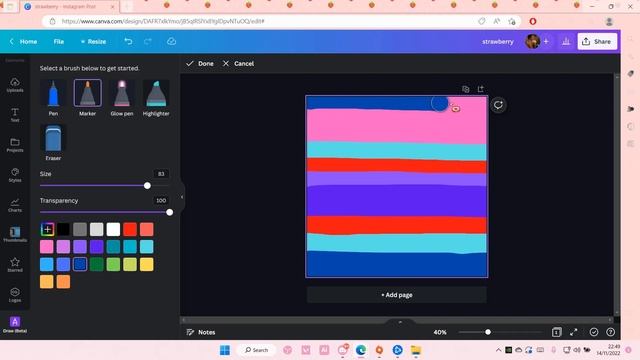Open the analytics chart icon beside Share
Viewport: 640px width, 360px height.
[566, 41]
